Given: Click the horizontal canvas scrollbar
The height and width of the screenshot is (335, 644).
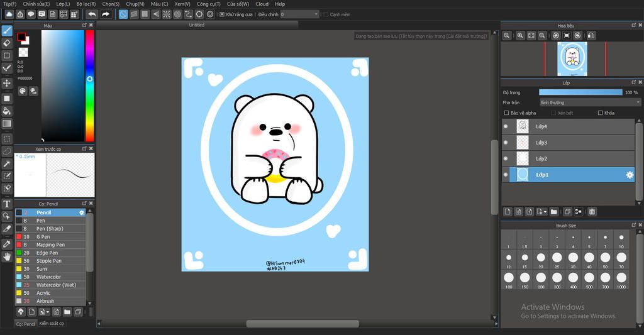Looking at the screenshot, I should [x=303, y=324].
